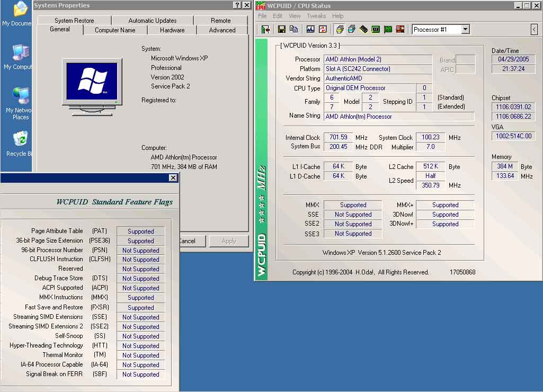Open the cyan stacked-windows feature flags icon
The width and height of the screenshot is (543, 392).
352,30
